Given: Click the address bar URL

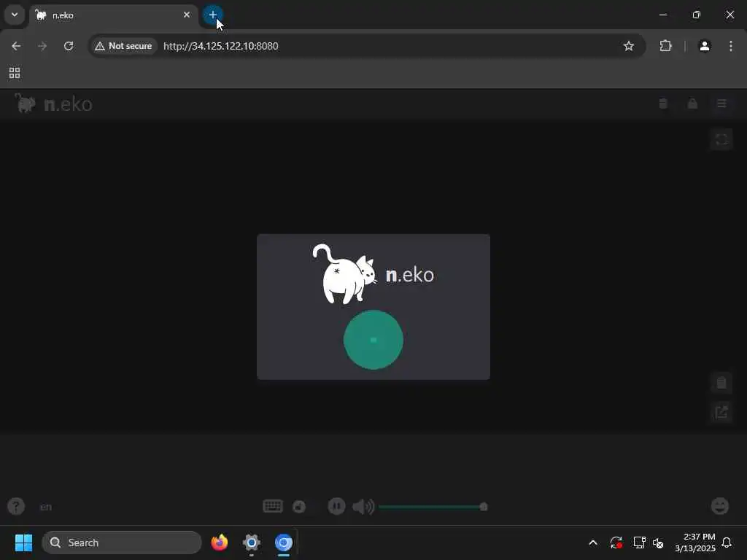Looking at the screenshot, I should click(220, 46).
